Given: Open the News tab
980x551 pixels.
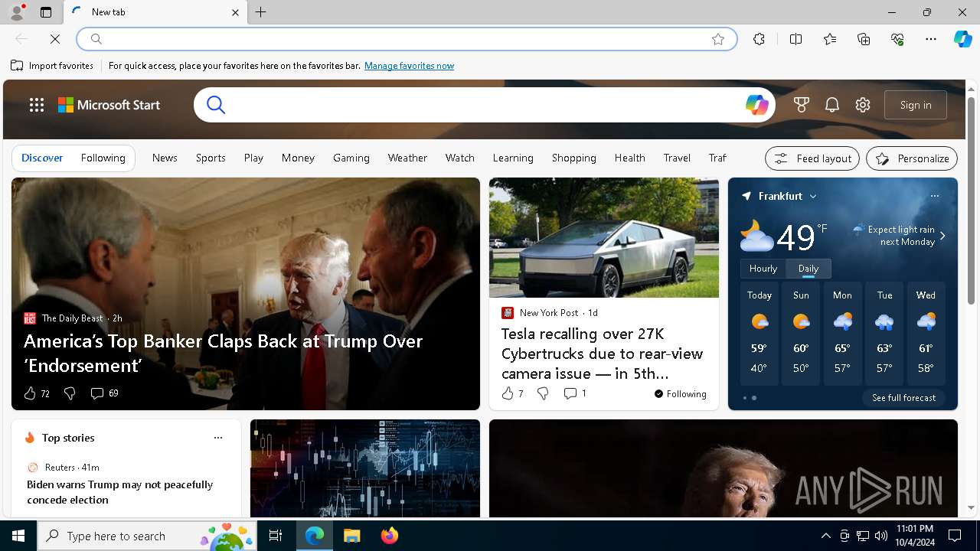Looking at the screenshot, I should pyautogui.click(x=165, y=158).
